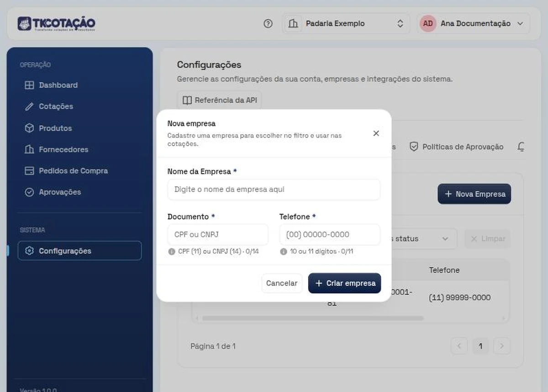Image resolution: width=548 pixels, height=392 pixels.
Task: Click Criar empresa button
Action: 344,283
